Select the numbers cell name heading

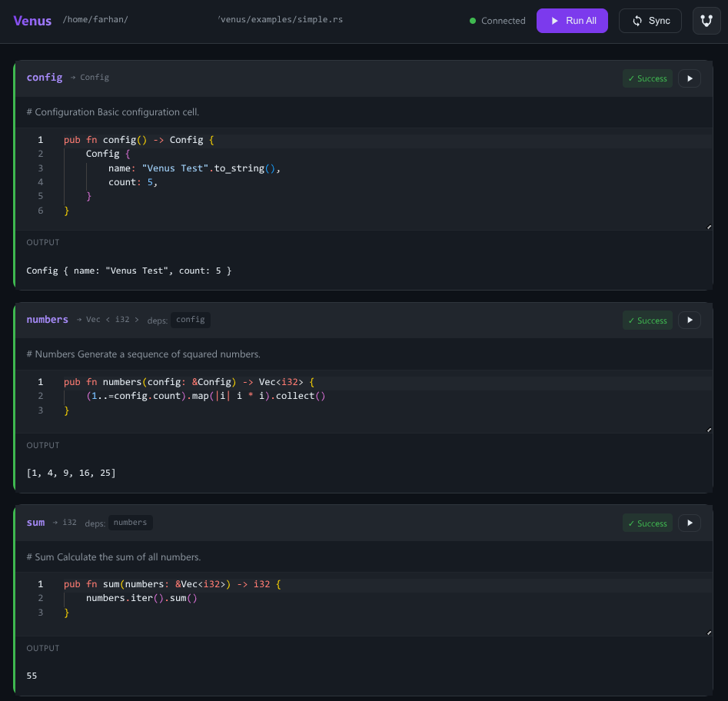48,320
